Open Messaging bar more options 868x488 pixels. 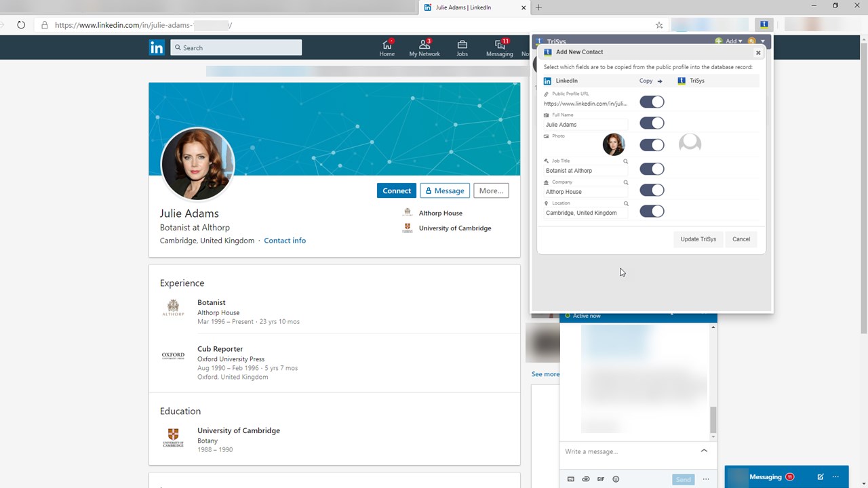click(x=835, y=476)
